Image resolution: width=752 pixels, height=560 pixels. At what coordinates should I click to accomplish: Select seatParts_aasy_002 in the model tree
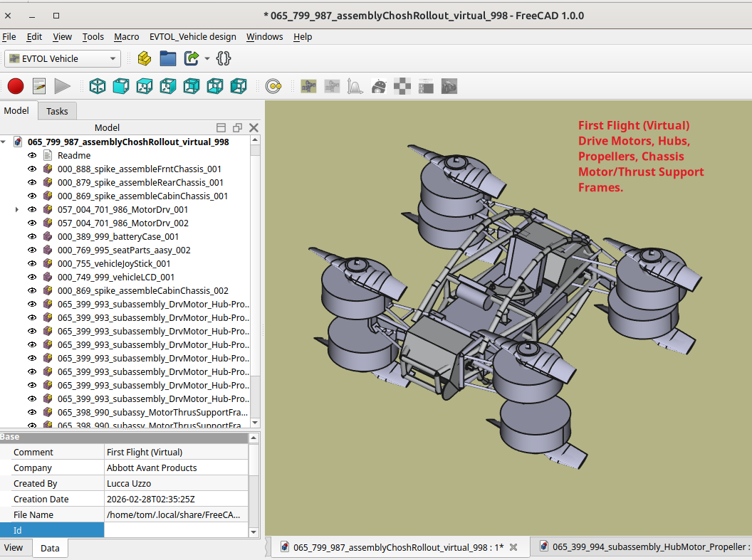[124, 250]
